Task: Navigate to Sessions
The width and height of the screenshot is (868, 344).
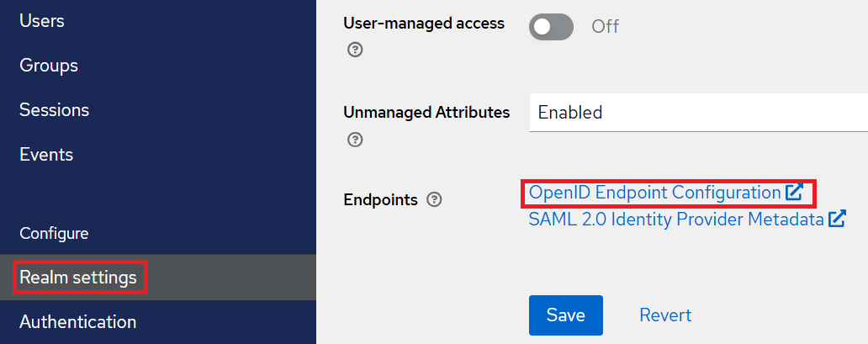Action: click(54, 109)
